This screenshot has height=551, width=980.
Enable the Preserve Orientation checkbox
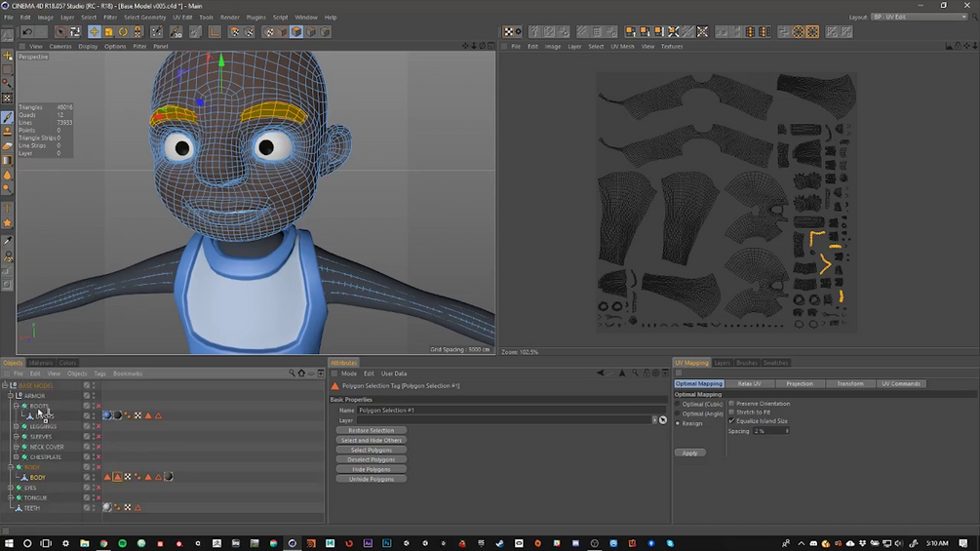click(x=732, y=403)
